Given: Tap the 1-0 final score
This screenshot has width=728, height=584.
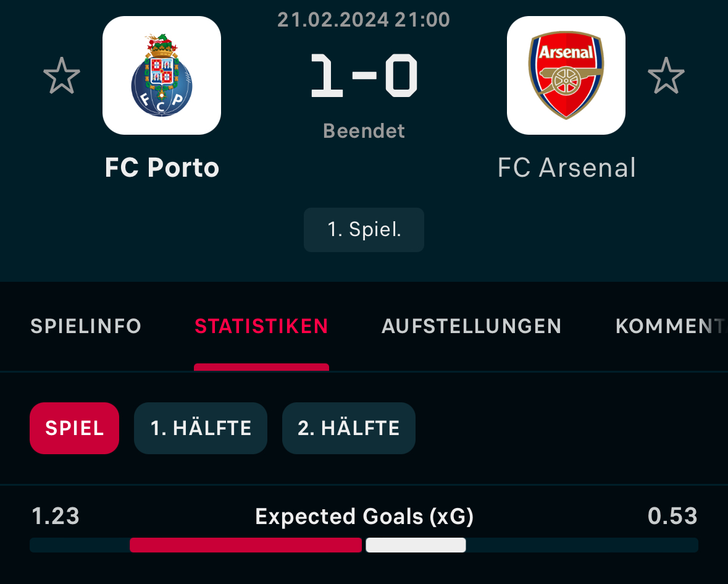Looking at the screenshot, I should click(x=364, y=75).
